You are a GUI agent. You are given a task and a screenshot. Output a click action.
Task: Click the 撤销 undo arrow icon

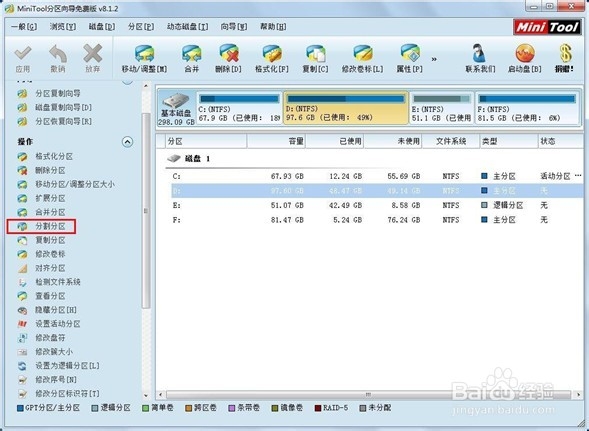tap(58, 53)
